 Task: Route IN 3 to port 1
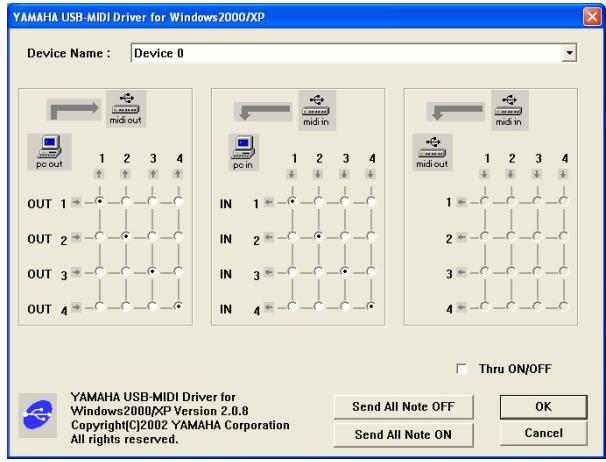coord(292,272)
